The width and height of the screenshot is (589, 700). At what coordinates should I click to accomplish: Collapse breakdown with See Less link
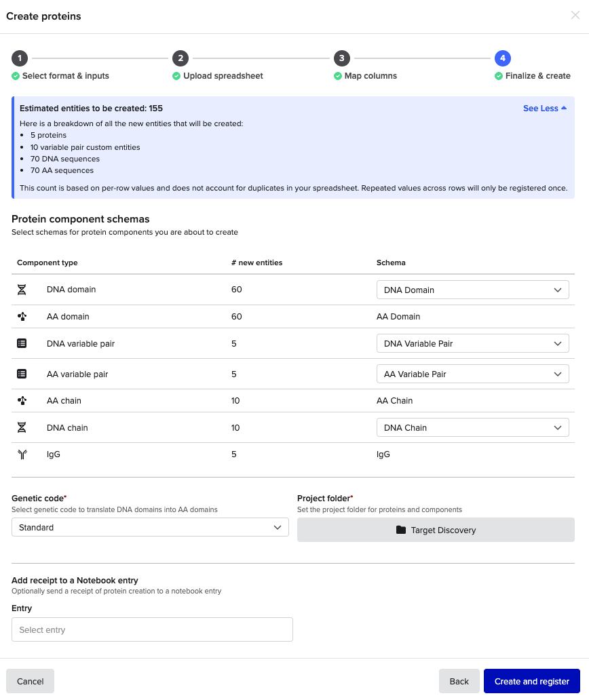pyautogui.click(x=545, y=109)
